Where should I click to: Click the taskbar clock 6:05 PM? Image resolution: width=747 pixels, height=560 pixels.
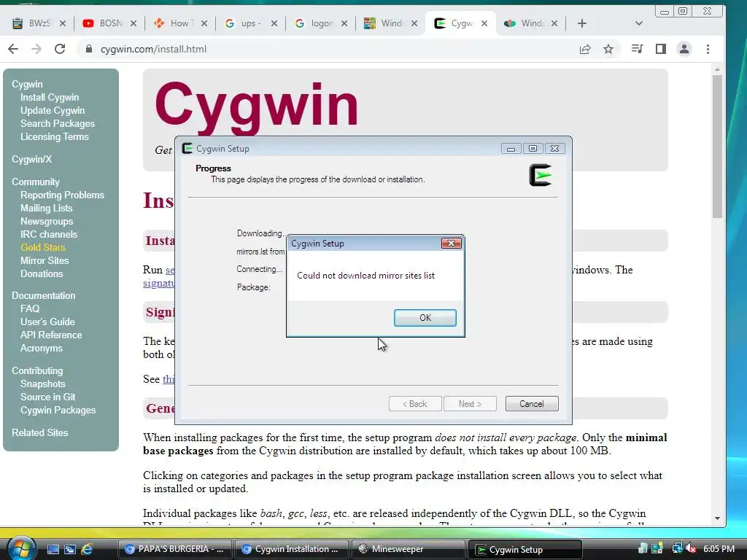coord(719,548)
